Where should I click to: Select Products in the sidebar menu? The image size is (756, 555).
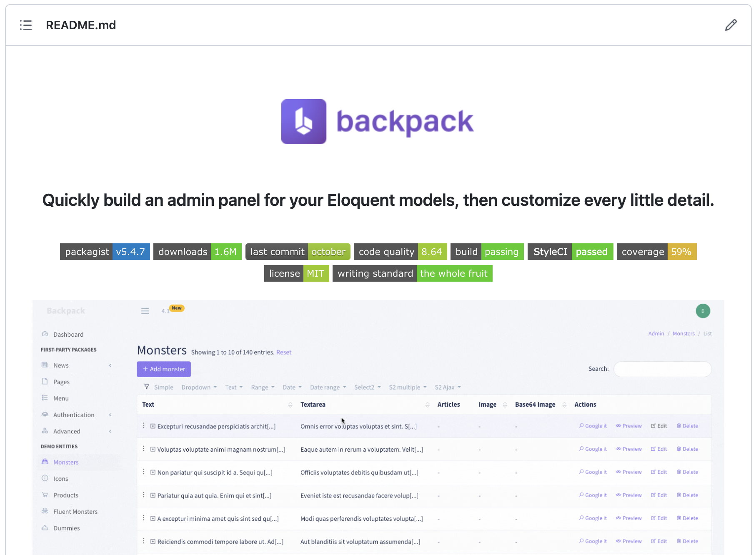pyautogui.click(x=65, y=495)
